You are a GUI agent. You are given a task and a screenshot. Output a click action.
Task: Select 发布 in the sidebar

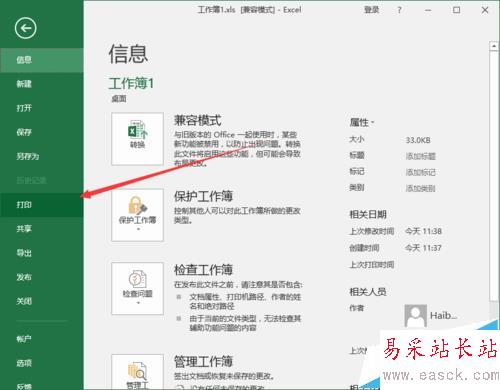tap(42, 277)
